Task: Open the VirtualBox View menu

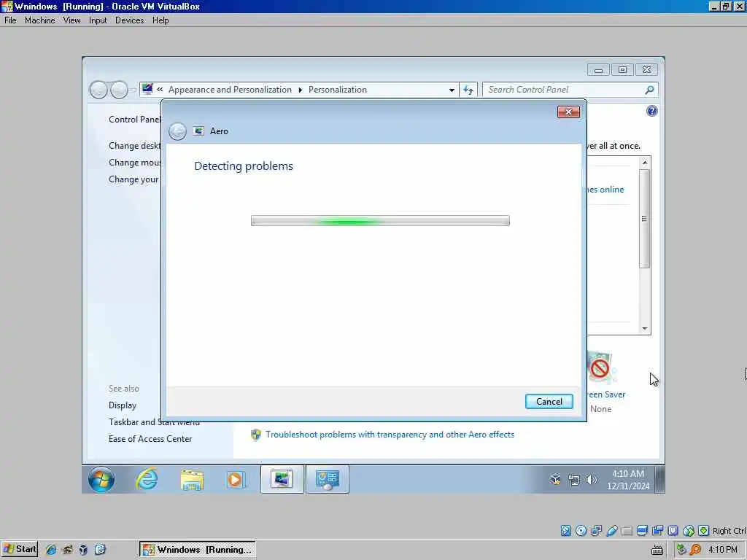Action: pos(71,20)
